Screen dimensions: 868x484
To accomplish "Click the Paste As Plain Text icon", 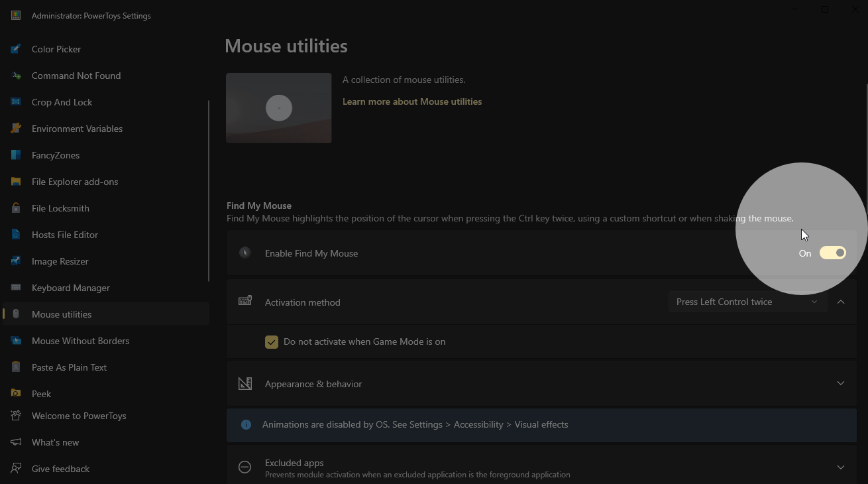I will pyautogui.click(x=16, y=367).
